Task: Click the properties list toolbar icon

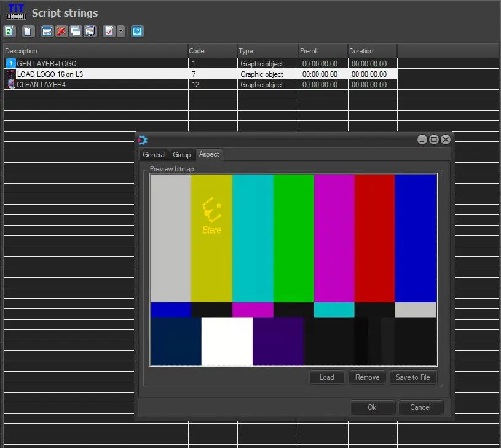Action: 90,31
